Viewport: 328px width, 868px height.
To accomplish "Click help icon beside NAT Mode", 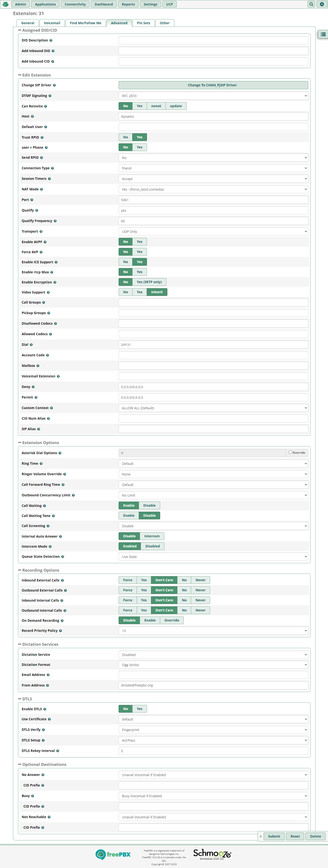I will (x=42, y=189).
